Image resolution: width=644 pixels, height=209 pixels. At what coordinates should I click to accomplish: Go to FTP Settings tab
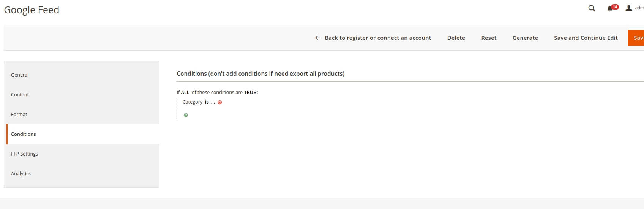point(24,154)
